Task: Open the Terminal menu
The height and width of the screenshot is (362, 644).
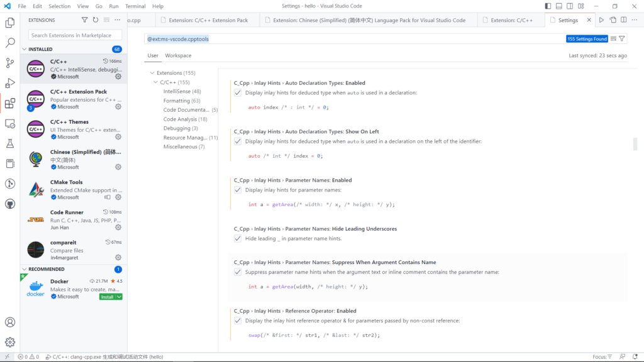Action: pos(135,6)
